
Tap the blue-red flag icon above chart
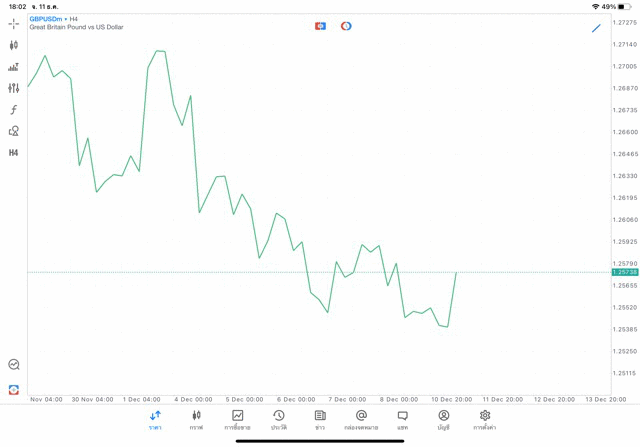click(x=320, y=26)
